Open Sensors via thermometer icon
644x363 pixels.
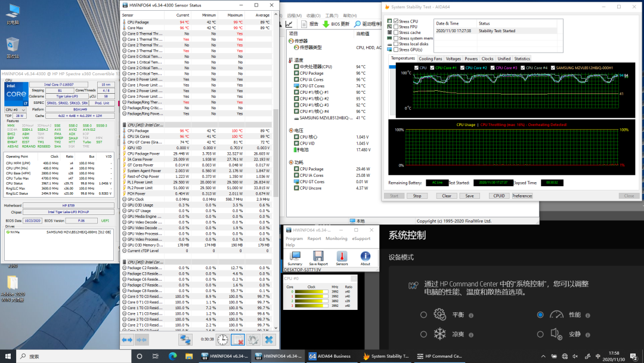coord(342,256)
